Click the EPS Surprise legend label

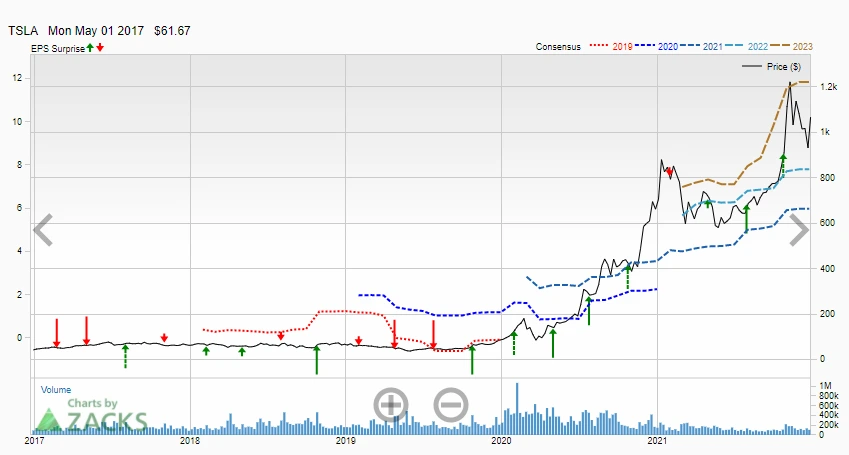pyautogui.click(x=58, y=48)
